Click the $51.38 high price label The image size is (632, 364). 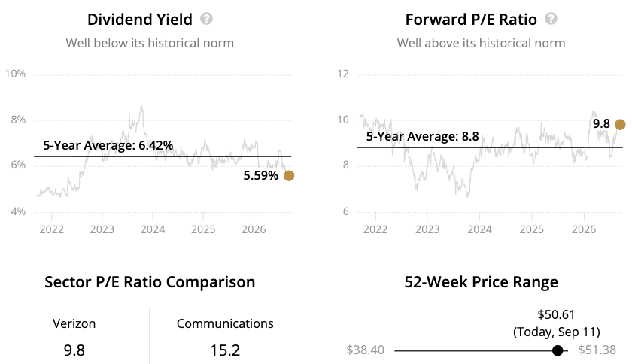pyautogui.click(x=597, y=350)
